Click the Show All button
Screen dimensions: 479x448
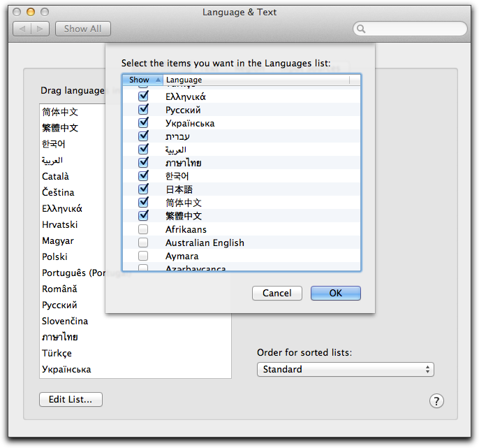point(83,29)
